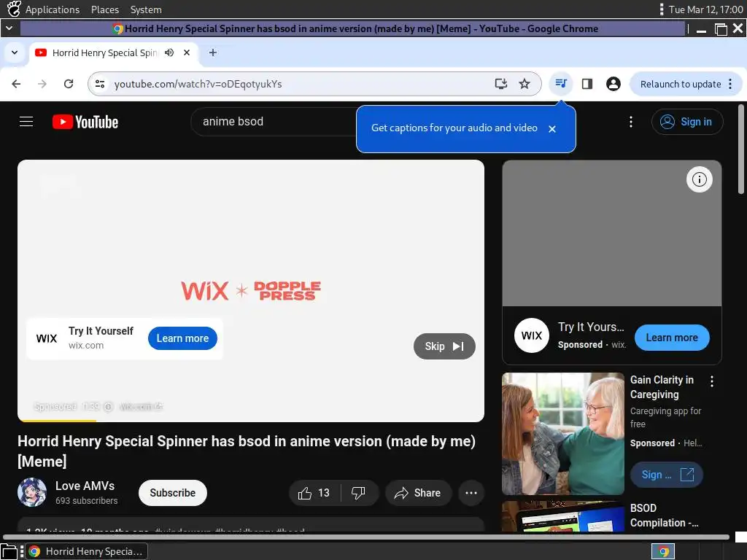This screenshot has width=747, height=560.
Task: Click the clock Tue Mar 12, 17:00
Action: [705, 9]
